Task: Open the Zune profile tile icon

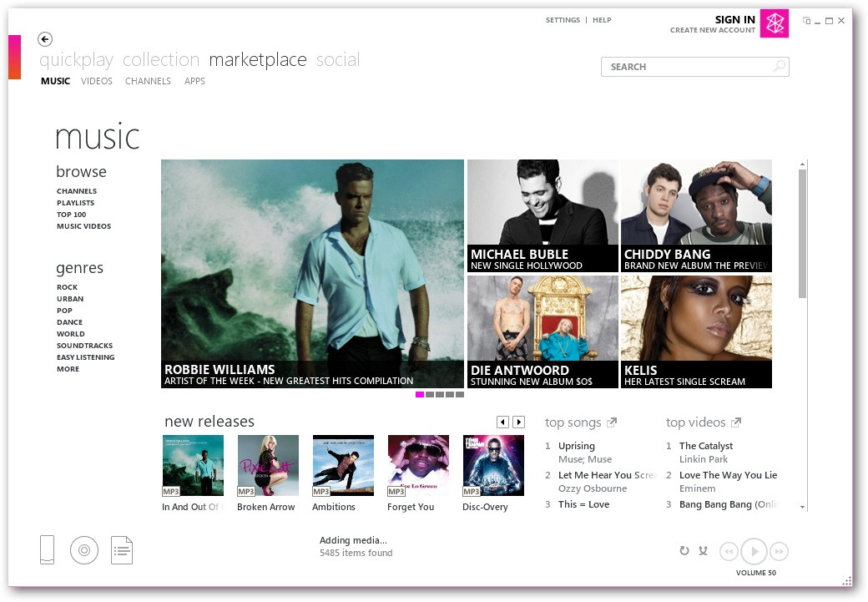Action: click(x=774, y=23)
